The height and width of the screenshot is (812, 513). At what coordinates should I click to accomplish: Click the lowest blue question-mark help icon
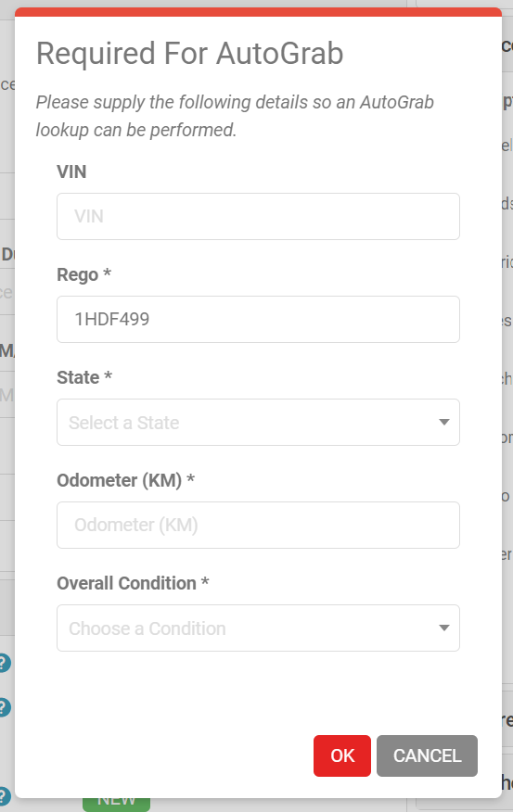tap(4, 797)
